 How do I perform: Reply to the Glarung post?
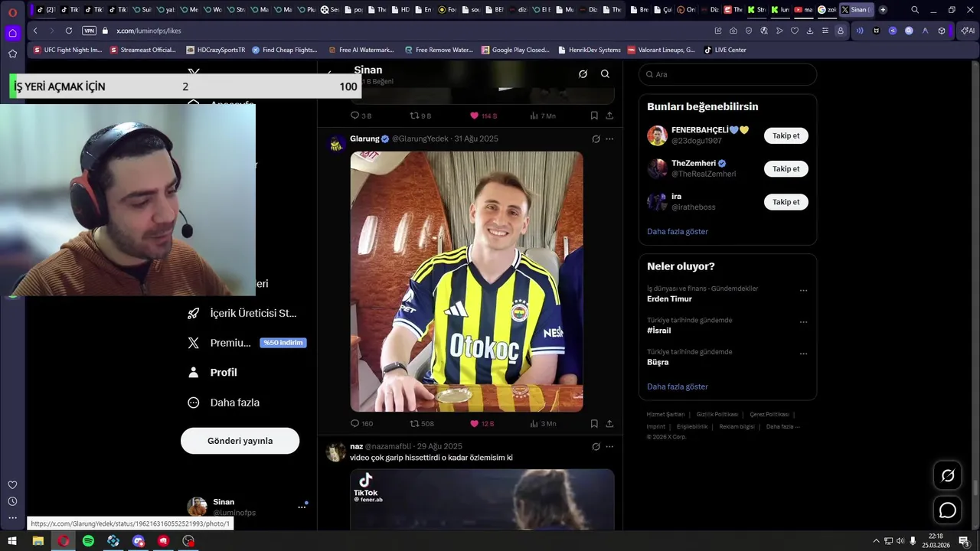point(361,423)
